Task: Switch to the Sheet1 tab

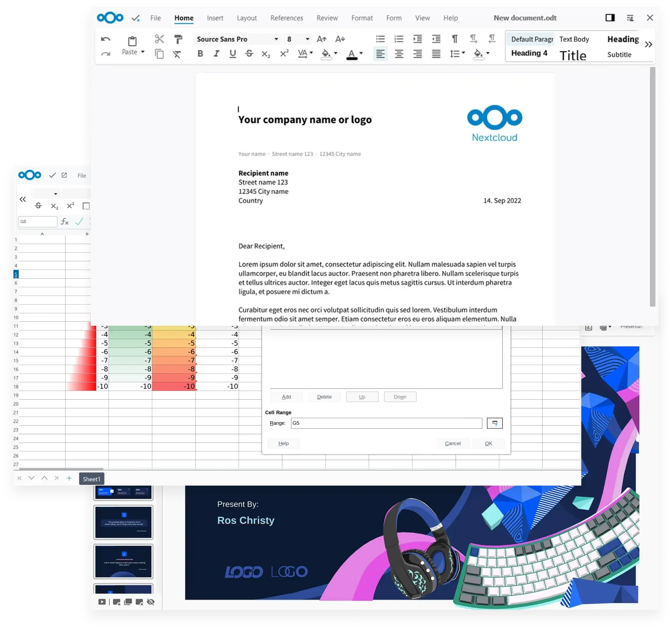Action: pyautogui.click(x=91, y=479)
